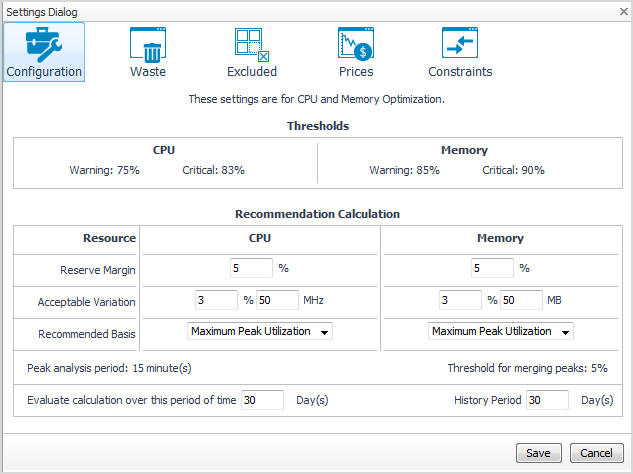The height and width of the screenshot is (474, 633).
Task: Select the Waste trash bin icon
Action: (x=148, y=43)
